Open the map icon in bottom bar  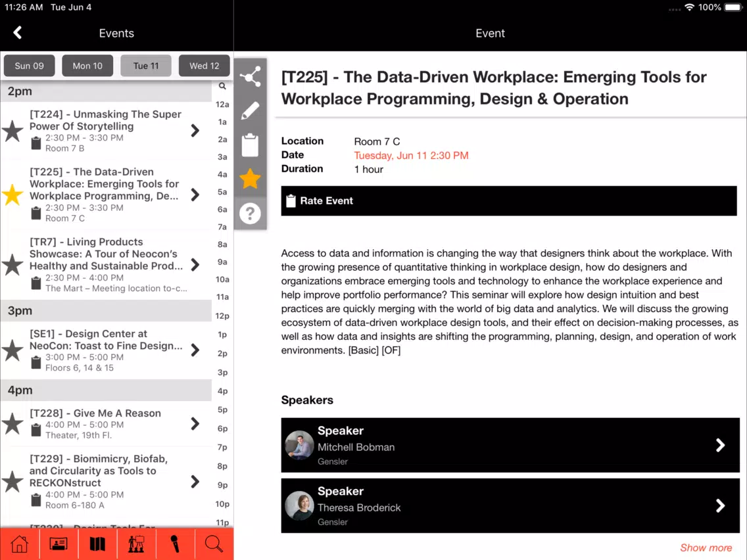(97, 544)
